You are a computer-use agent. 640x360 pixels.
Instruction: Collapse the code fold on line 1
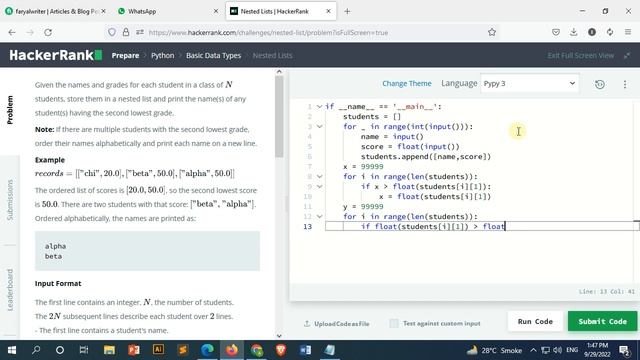coord(320,107)
